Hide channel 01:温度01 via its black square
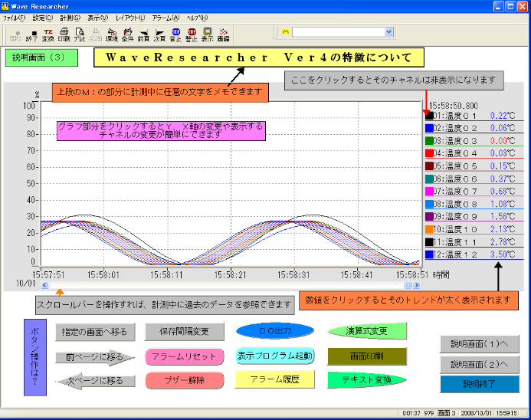 (x=429, y=116)
